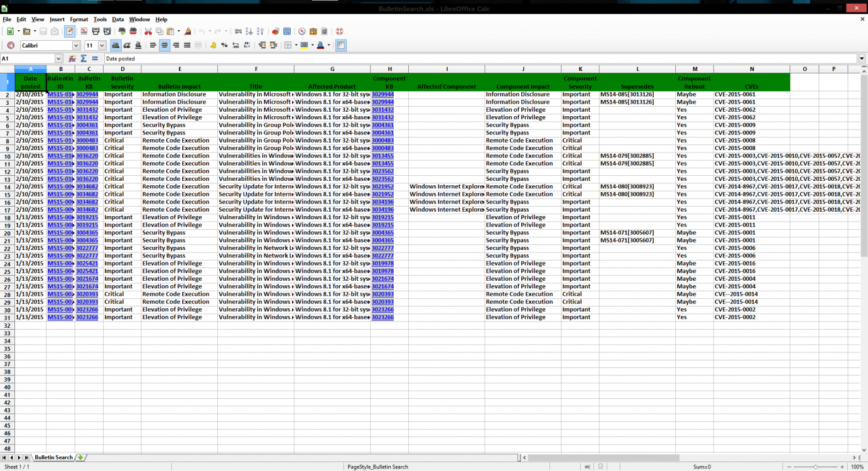Toggle AutoSpellcheck icon

click(133, 31)
